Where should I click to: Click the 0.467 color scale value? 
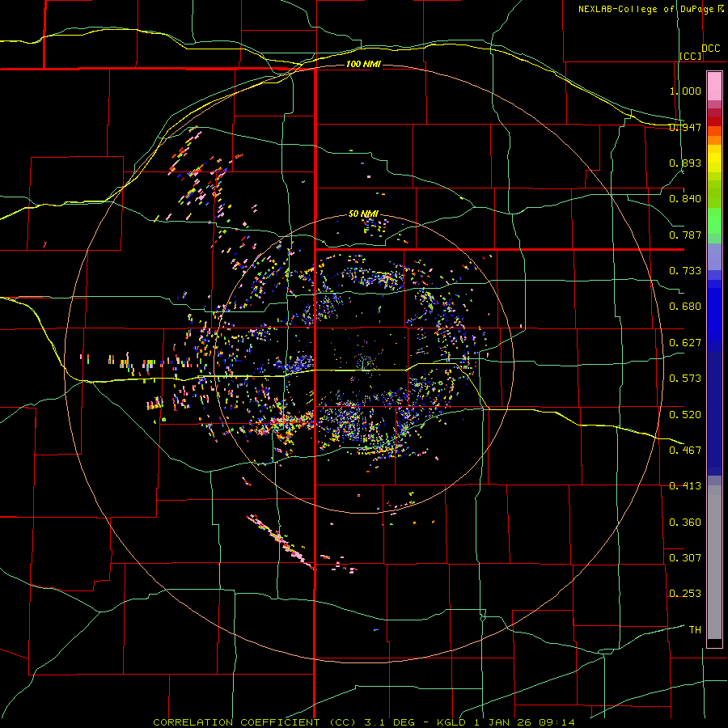pos(685,451)
